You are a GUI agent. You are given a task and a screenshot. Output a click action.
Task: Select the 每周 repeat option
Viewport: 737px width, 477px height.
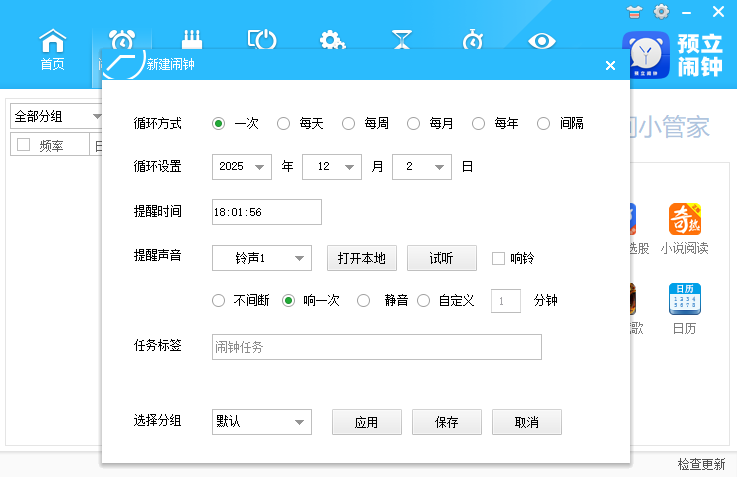coord(349,124)
